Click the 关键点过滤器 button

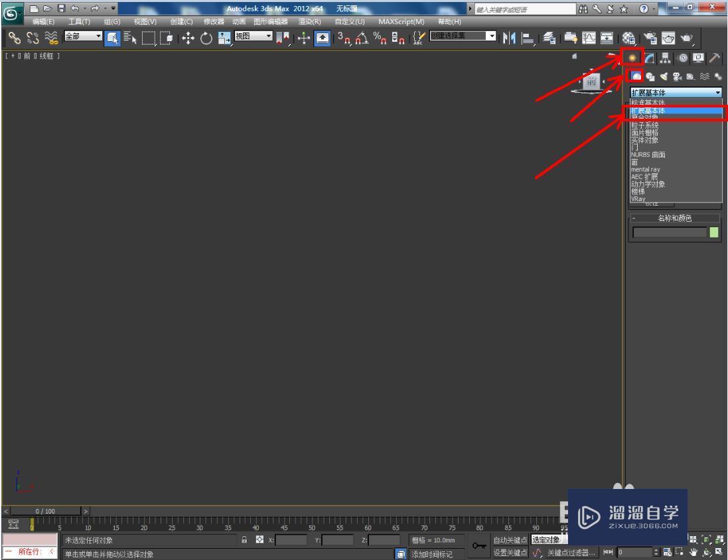click(x=571, y=553)
